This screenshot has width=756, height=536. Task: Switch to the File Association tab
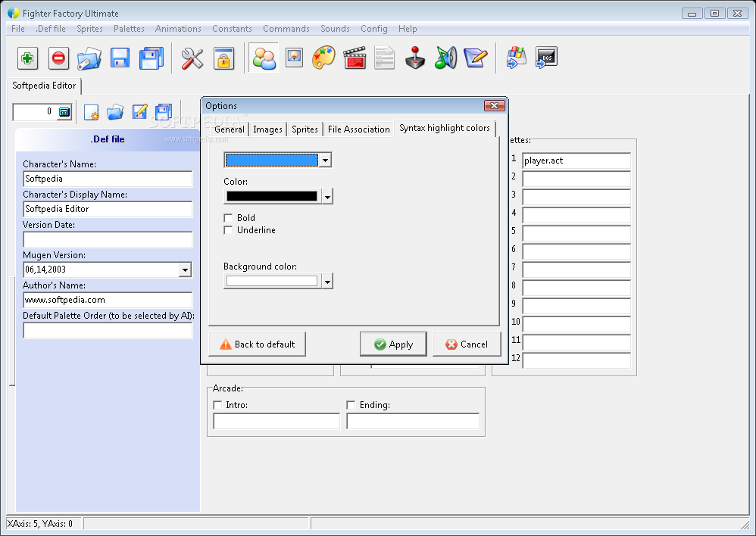coord(359,129)
